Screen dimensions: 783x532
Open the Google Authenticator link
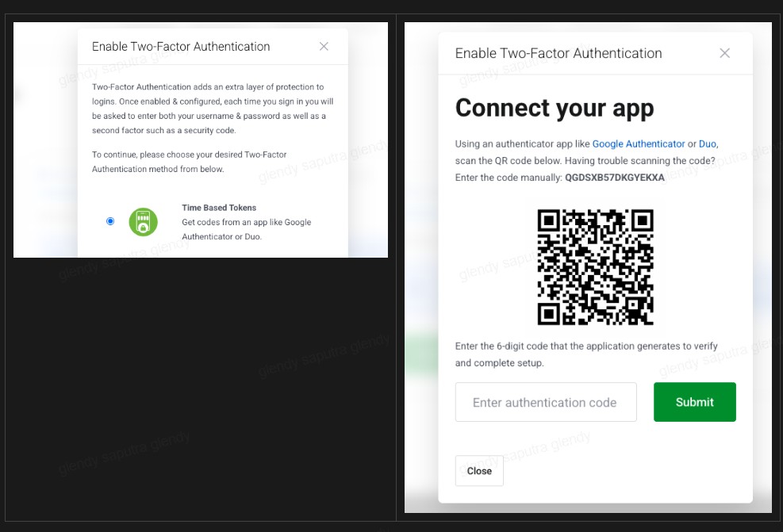tap(638, 144)
